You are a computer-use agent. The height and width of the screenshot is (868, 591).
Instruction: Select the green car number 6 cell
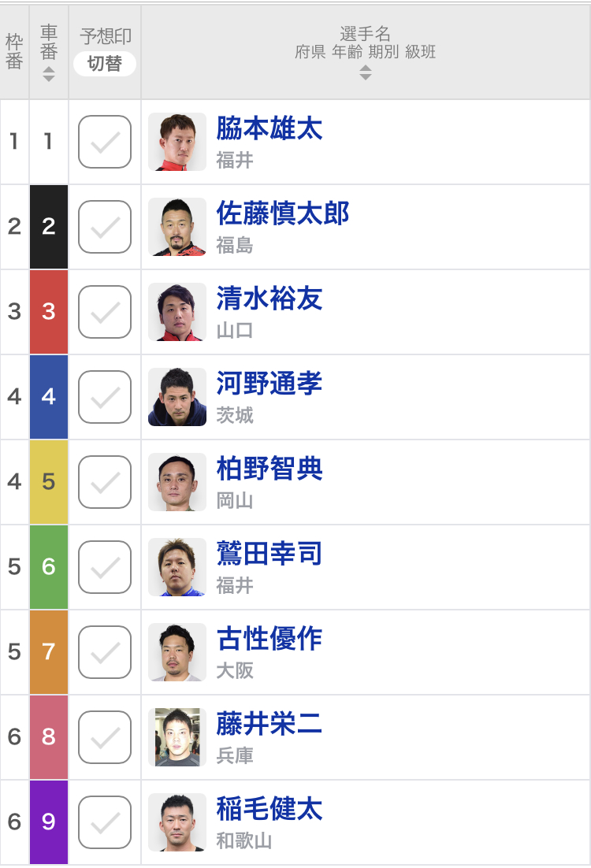pyautogui.click(x=49, y=567)
